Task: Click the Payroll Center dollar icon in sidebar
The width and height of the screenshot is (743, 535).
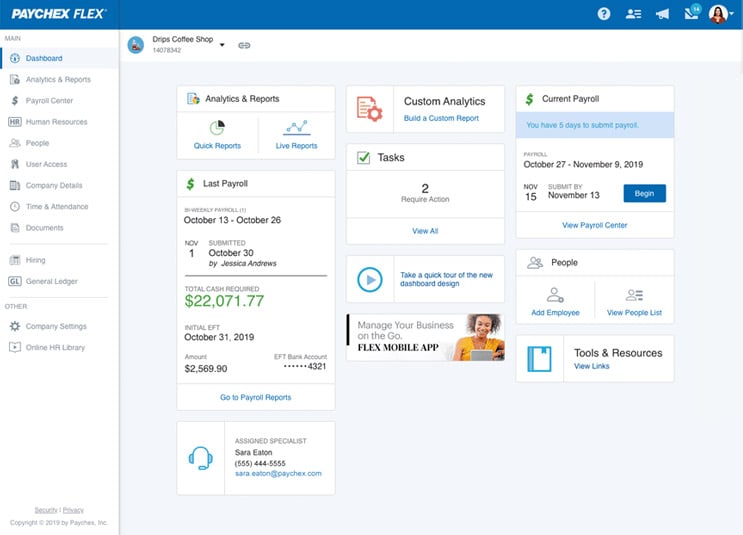Action: tap(15, 100)
